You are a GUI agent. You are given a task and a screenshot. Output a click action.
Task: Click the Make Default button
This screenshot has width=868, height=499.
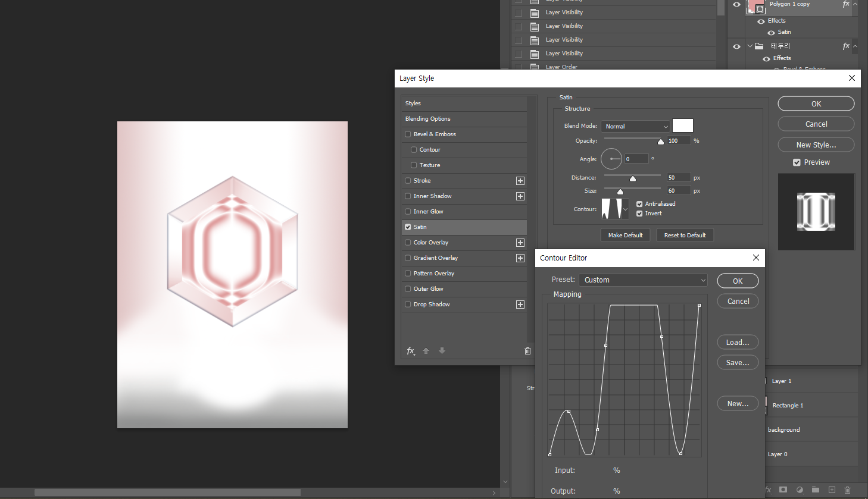tap(625, 235)
